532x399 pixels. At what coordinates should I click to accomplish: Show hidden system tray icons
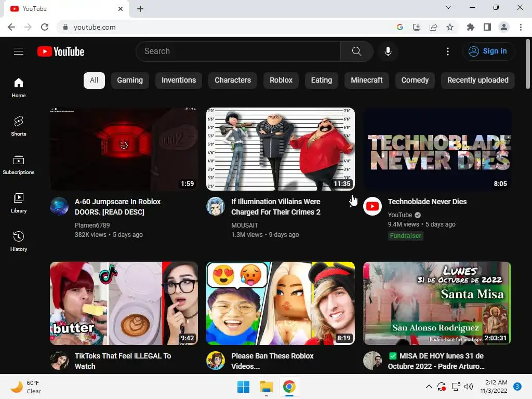(429, 387)
